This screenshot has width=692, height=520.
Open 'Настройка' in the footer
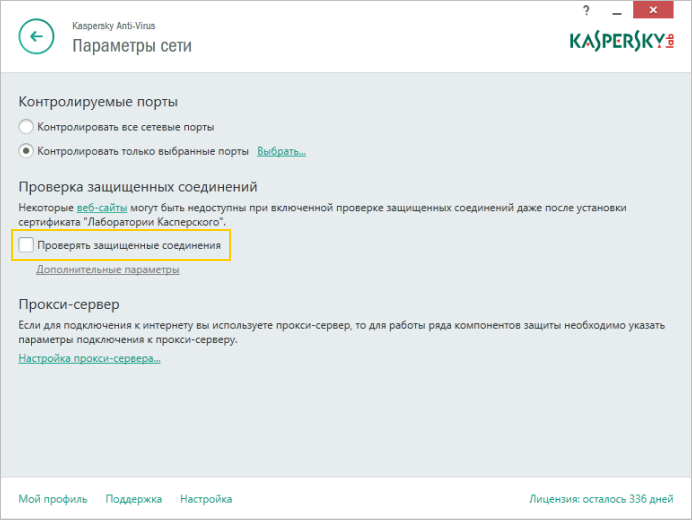tap(206, 499)
